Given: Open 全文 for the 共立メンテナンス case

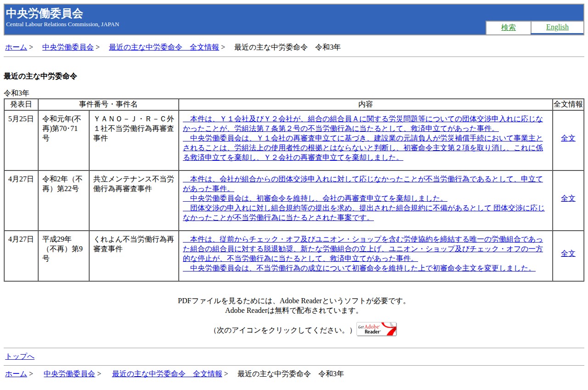Looking at the screenshot, I should click(x=568, y=198).
